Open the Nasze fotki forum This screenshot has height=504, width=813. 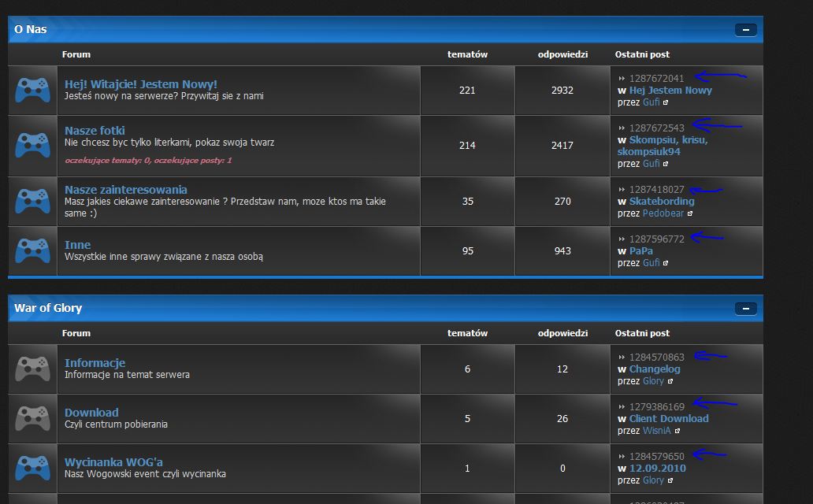[95, 130]
